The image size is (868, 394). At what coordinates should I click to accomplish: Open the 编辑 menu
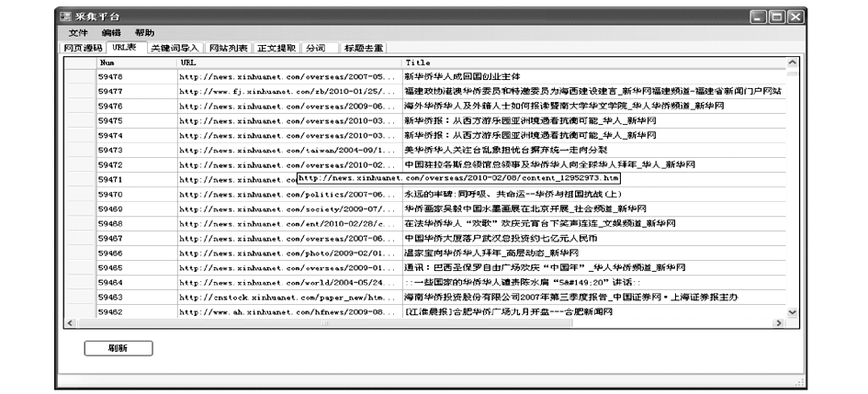111,33
